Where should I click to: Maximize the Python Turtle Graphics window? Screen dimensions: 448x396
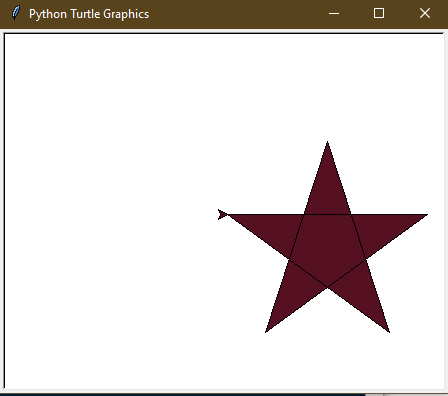379,14
